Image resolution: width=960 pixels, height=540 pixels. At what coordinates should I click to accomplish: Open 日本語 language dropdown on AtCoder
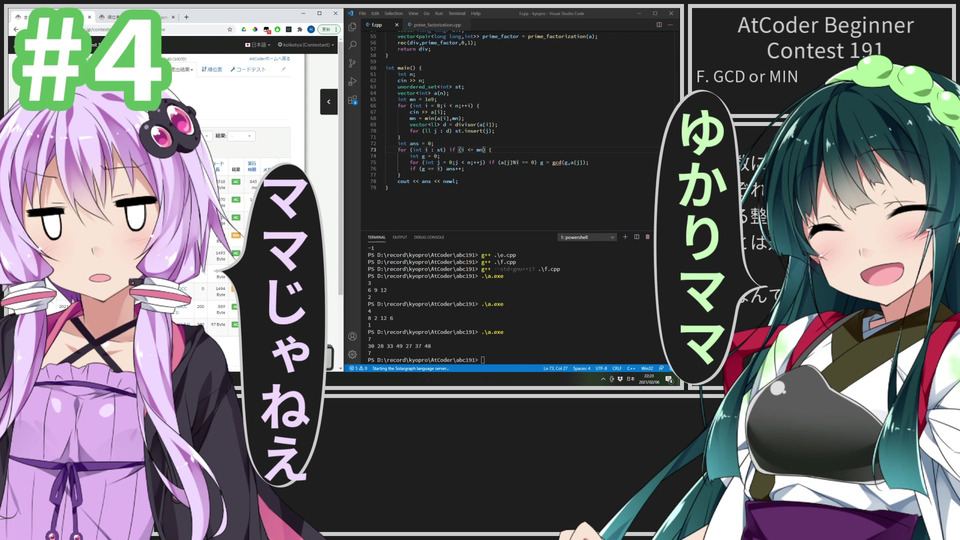258,45
